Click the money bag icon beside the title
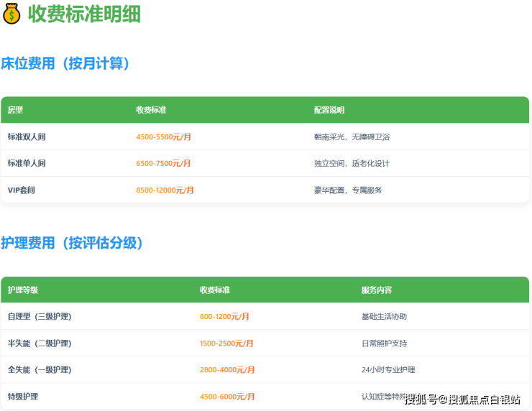This screenshot has width=532, height=411. coord(12,14)
